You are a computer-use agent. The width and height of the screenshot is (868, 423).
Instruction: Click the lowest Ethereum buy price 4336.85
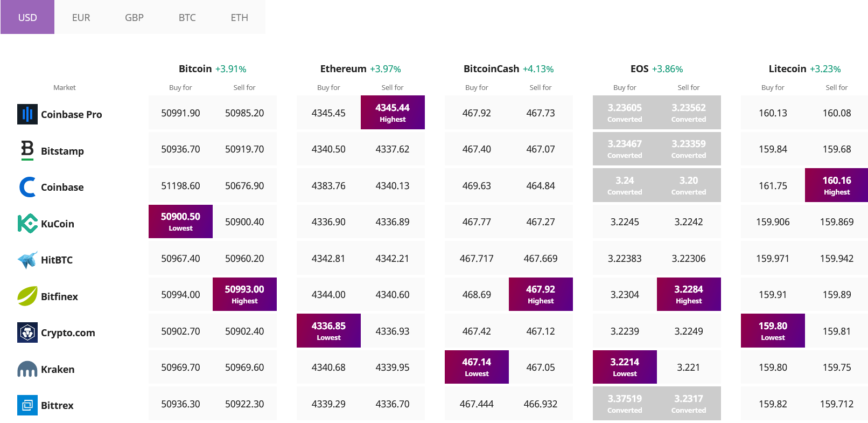point(328,331)
